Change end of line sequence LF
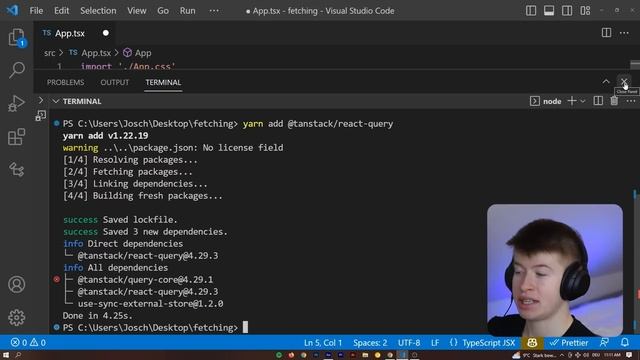Screen dimensions: 640x360 tap(435, 343)
